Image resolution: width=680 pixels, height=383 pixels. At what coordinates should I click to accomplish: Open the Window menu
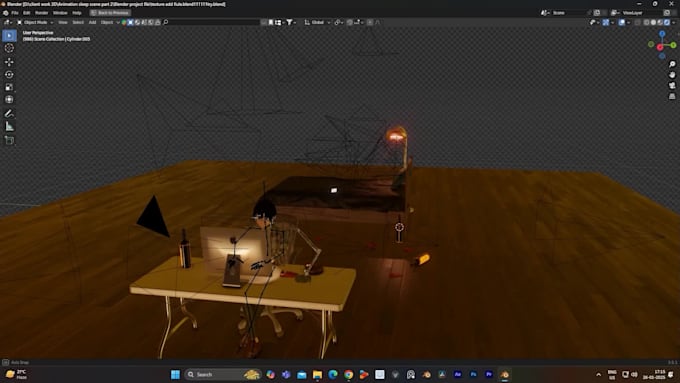tap(60, 13)
